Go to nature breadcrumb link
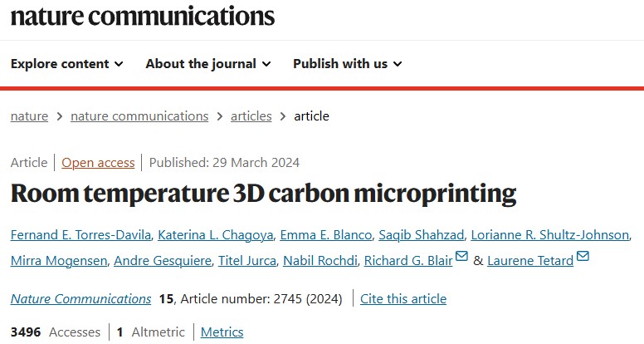The height and width of the screenshot is (344, 644). (x=29, y=116)
